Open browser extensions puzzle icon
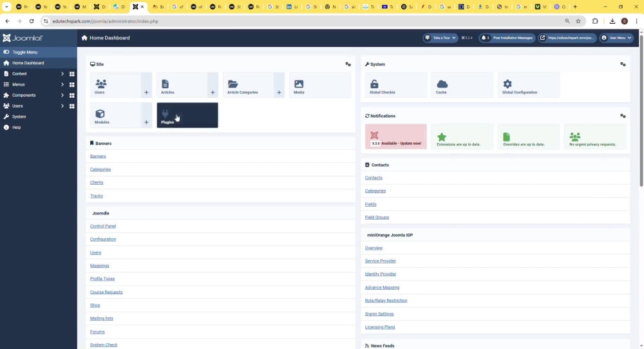 point(594,21)
